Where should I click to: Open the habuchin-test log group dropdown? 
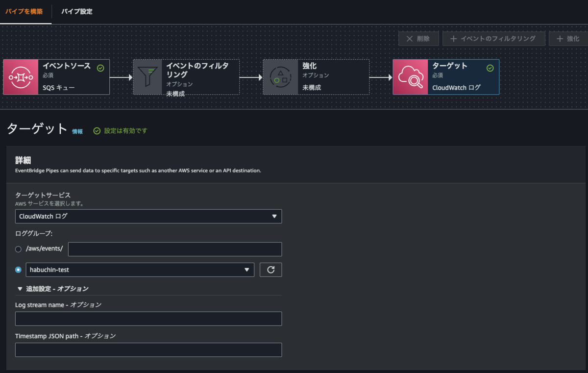tap(140, 270)
